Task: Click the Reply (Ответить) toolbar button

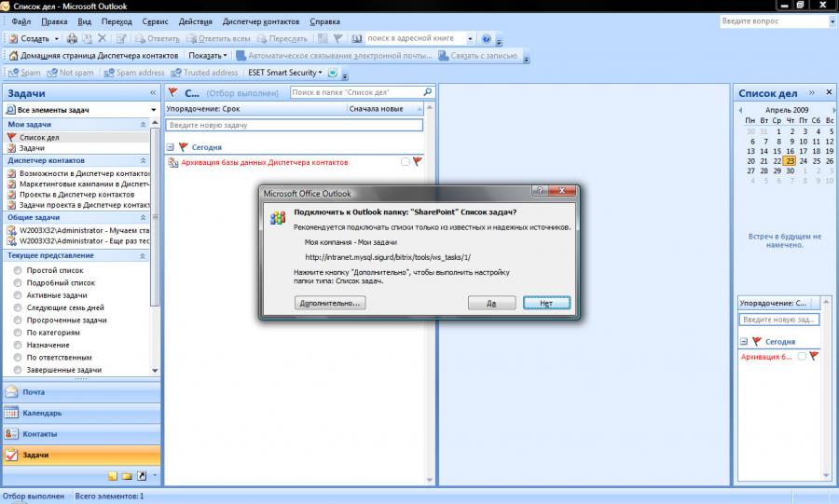Action: coord(157,38)
